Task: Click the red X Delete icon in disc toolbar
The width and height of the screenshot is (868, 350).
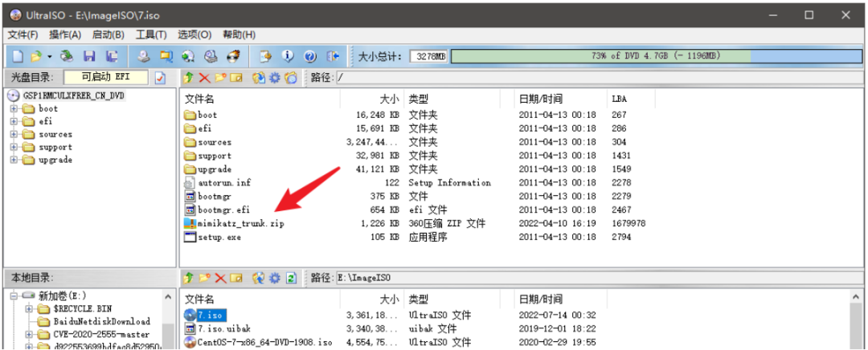Action: (205, 78)
